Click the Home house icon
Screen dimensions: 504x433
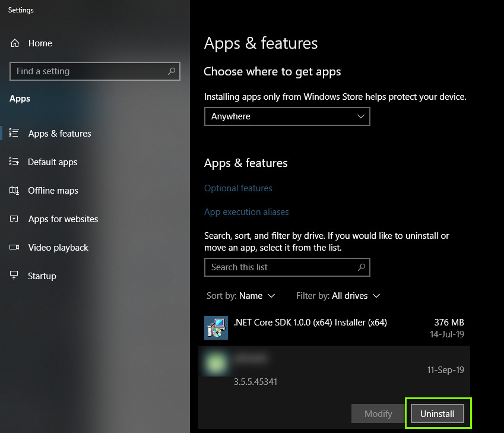pyautogui.click(x=15, y=43)
